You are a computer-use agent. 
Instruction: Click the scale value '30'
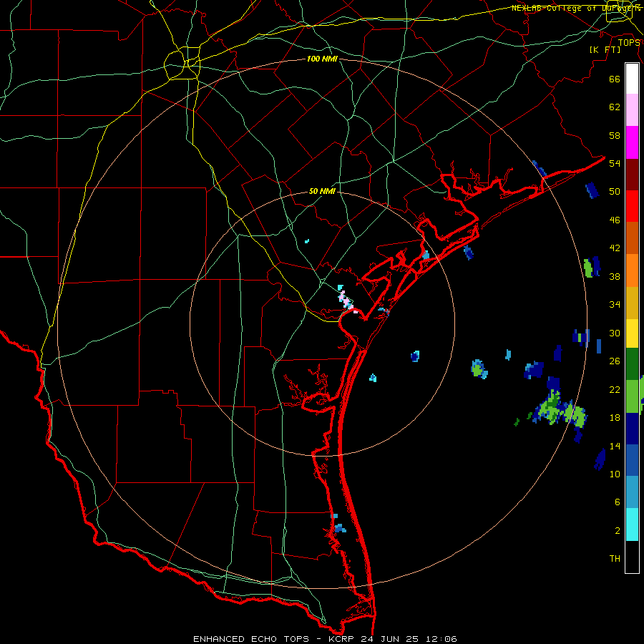pyautogui.click(x=615, y=333)
